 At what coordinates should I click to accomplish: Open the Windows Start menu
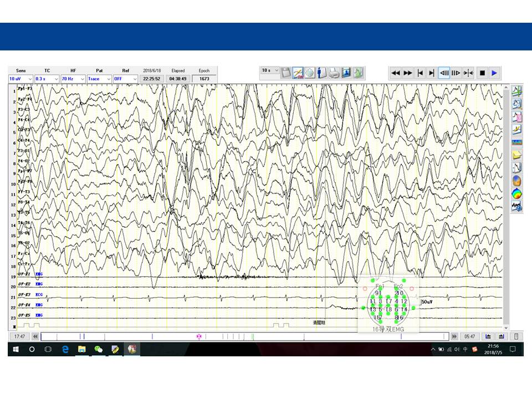(16, 349)
